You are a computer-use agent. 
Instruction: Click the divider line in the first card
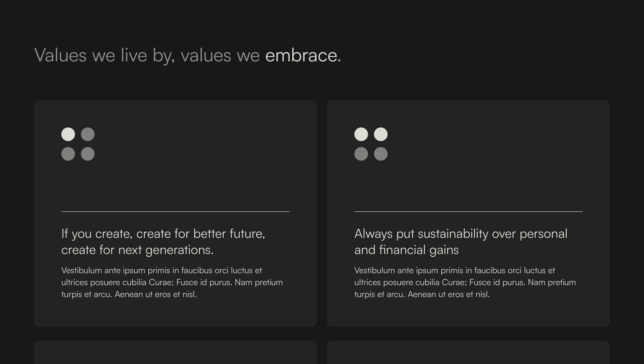[175, 212]
